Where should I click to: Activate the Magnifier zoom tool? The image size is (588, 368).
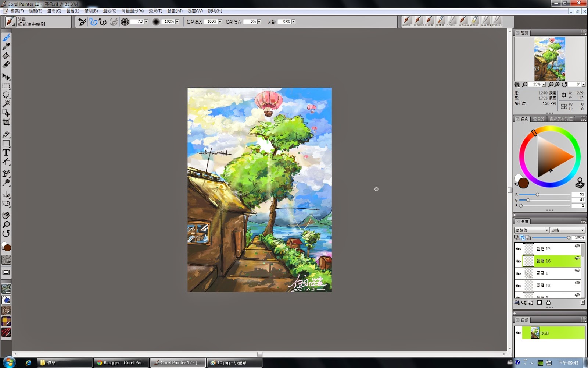coord(6,224)
